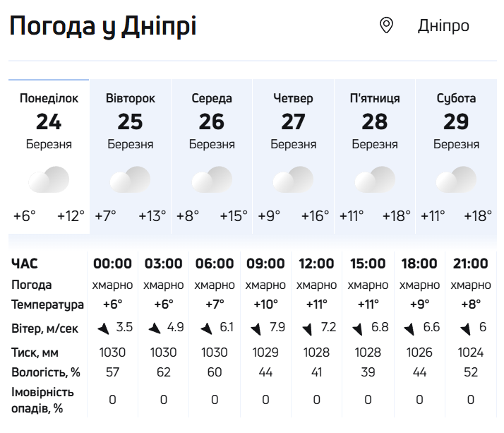Click the 09:00 time column header
Screen dimensions: 504x433
point(265,264)
